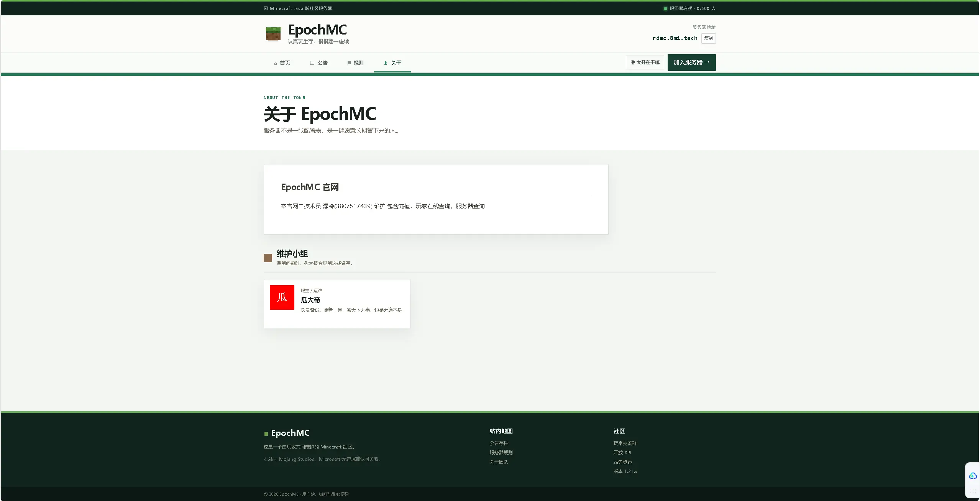Click the green square beside footer EpochMC
980x501 pixels.
click(x=266, y=434)
